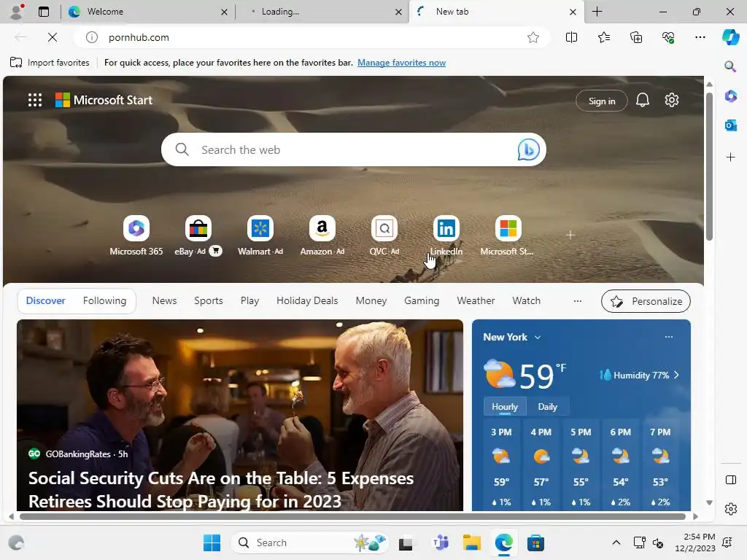
Task: Open Browser essentials heart icon
Action: (668, 37)
